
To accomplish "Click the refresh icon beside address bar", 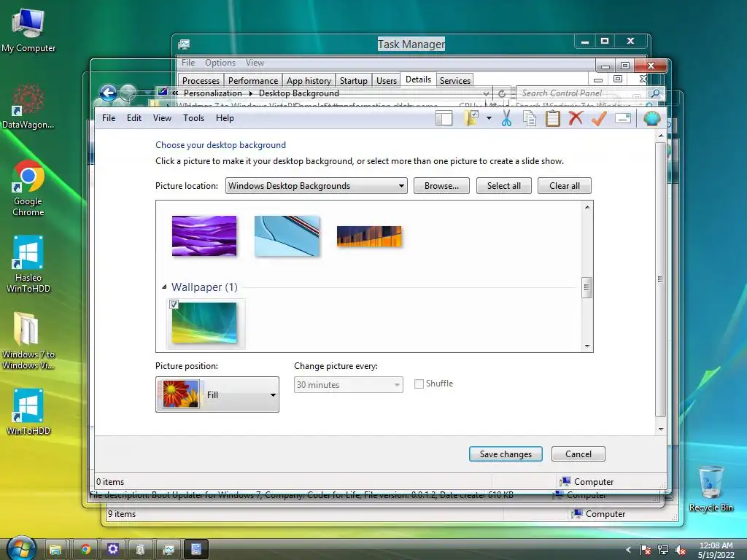I will [x=502, y=94].
